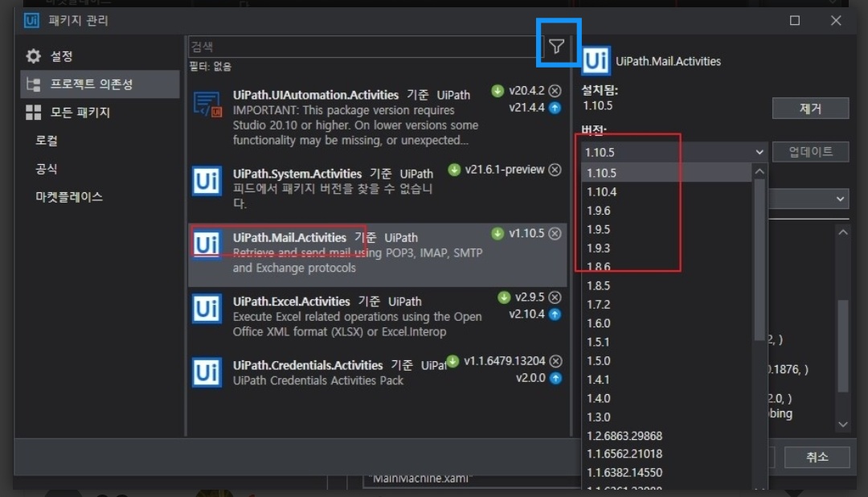Image resolution: width=868 pixels, height=497 pixels.
Task: Select version 1.5.0 entry
Action: click(666, 361)
